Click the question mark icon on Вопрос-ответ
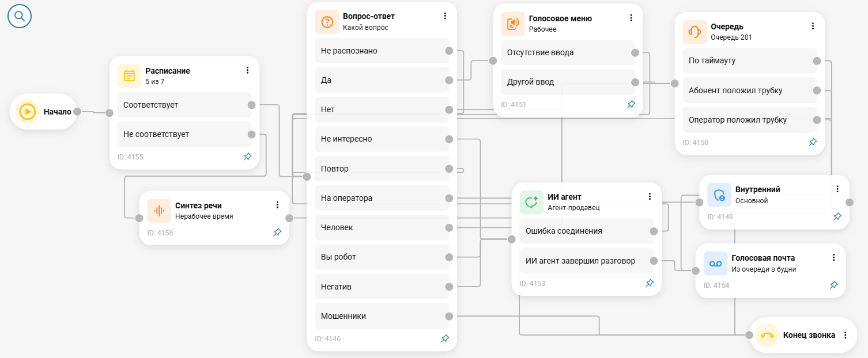868x358 pixels. click(327, 22)
